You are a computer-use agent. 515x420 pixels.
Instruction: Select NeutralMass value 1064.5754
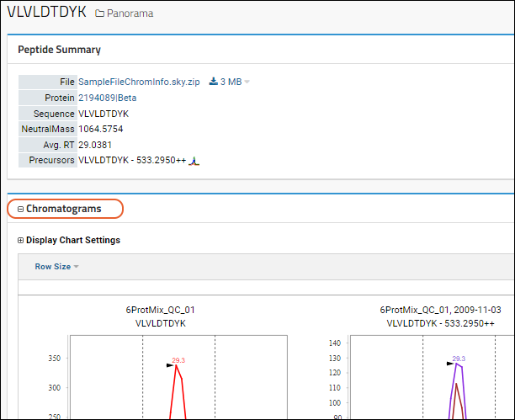click(x=100, y=129)
